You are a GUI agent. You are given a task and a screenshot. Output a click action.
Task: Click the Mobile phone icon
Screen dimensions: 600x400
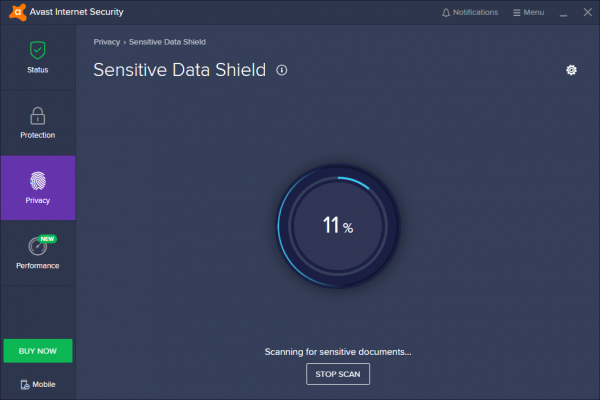click(24, 384)
